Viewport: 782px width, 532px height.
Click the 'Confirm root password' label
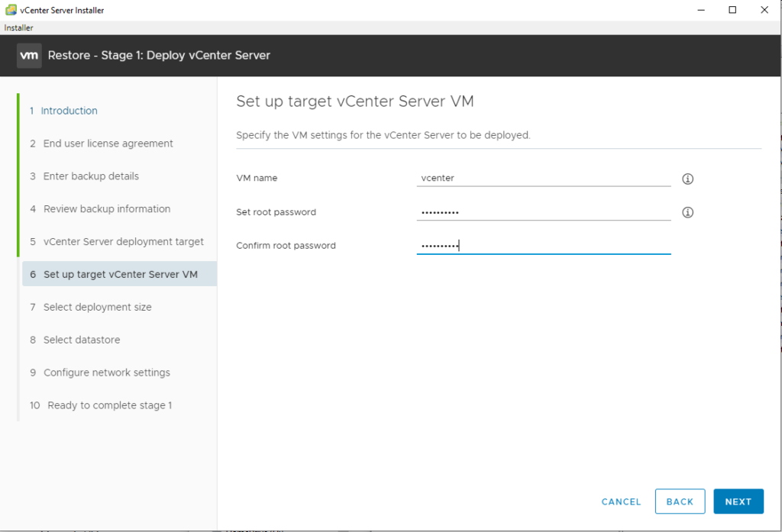click(x=286, y=245)
